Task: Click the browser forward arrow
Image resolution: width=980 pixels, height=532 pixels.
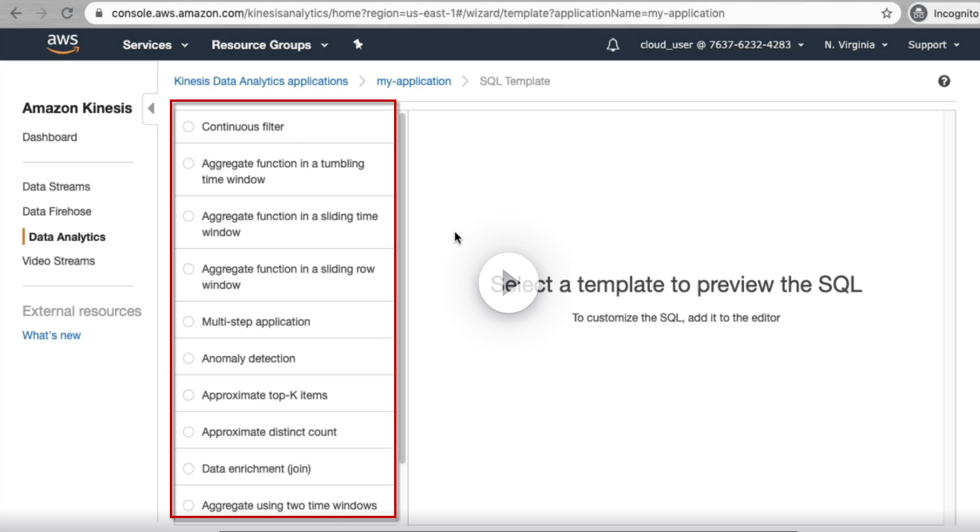Action: coord(42,13)
